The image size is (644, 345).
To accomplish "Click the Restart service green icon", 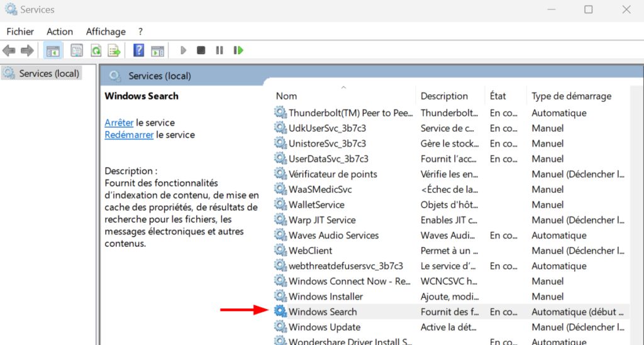I will click(238, 50).
